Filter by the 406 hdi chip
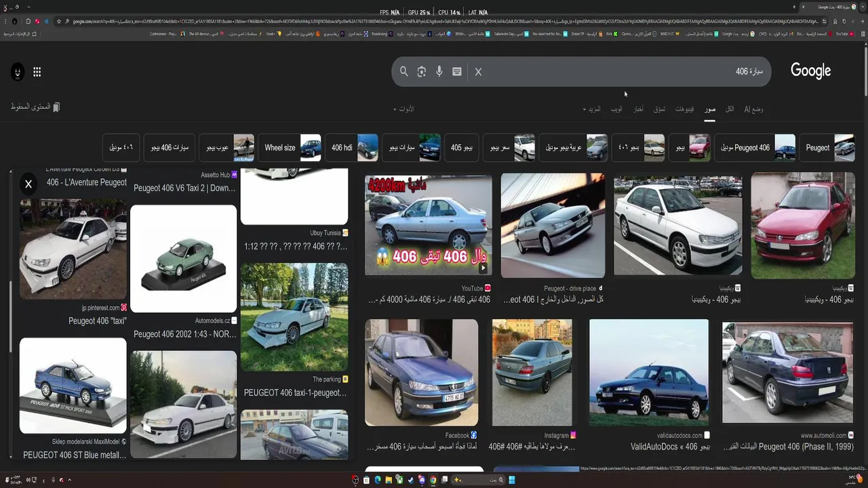 tap(352, 148)
